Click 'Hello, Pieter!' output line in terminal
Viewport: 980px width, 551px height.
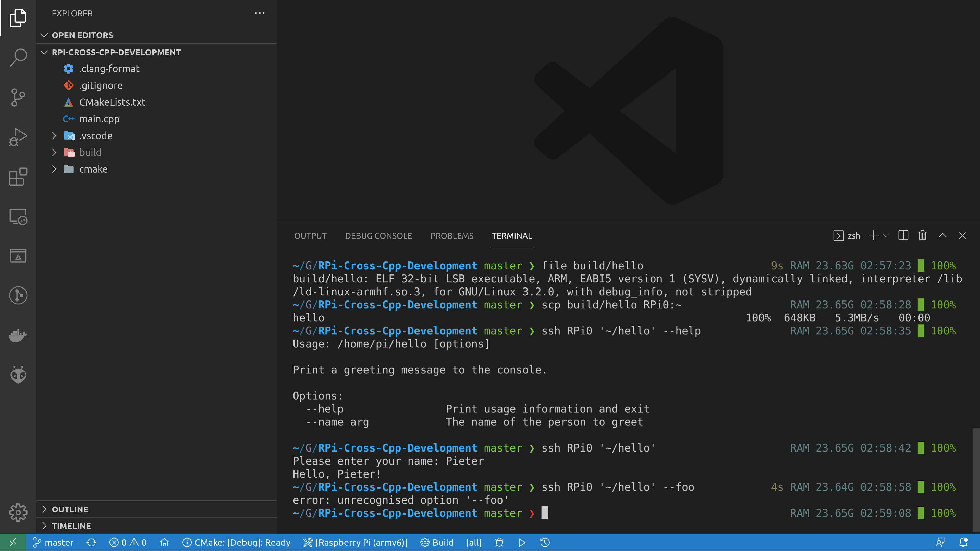pyautogui.click(x=337, y=474)
